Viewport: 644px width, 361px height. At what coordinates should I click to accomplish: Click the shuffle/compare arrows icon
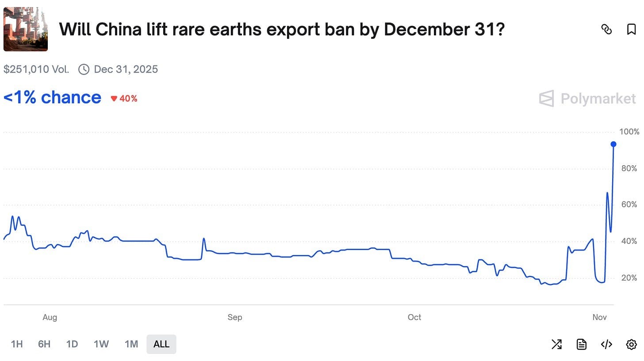(x=556, y=344)
